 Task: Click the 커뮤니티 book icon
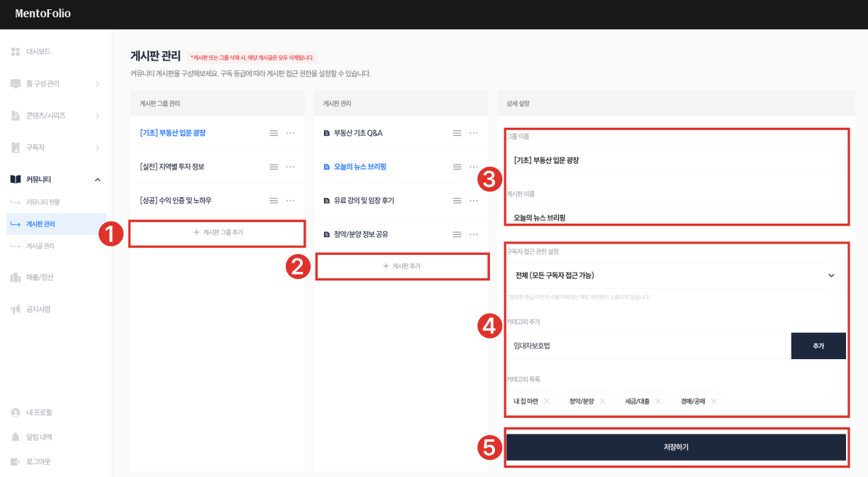click(16, 179)
